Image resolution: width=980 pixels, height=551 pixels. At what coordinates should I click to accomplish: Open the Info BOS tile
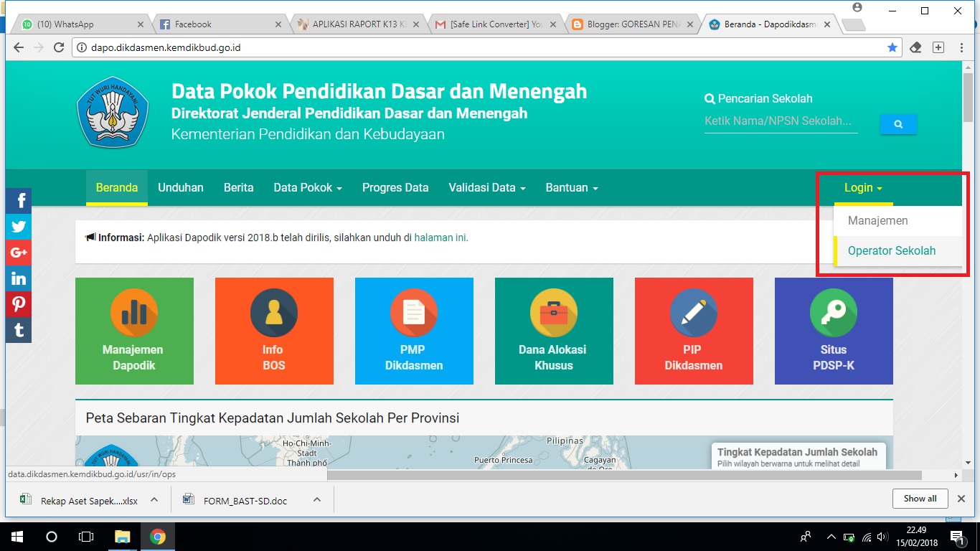274,331
